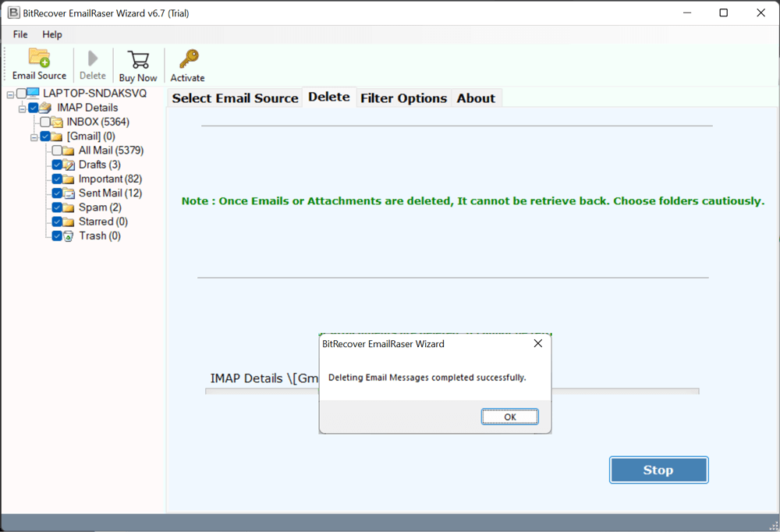This screenshot has width=780, height=532.
Task: Open the File menu
Action: (20, 34)
